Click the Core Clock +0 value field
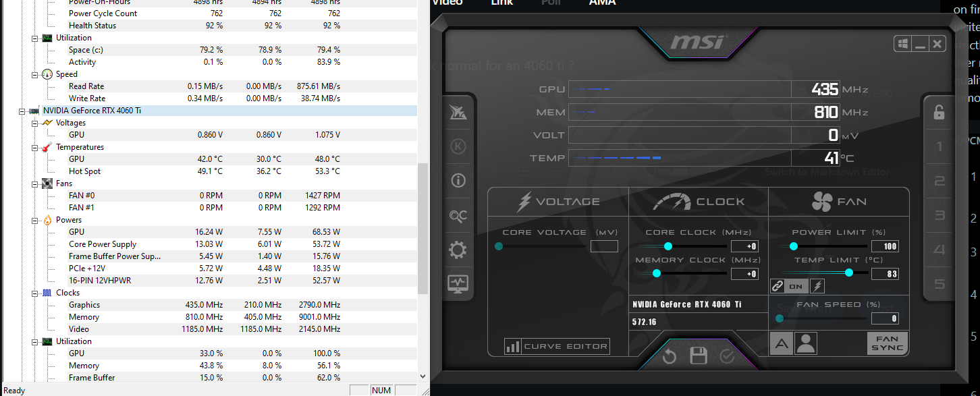The image size is (980, 396). coord(744,246)
